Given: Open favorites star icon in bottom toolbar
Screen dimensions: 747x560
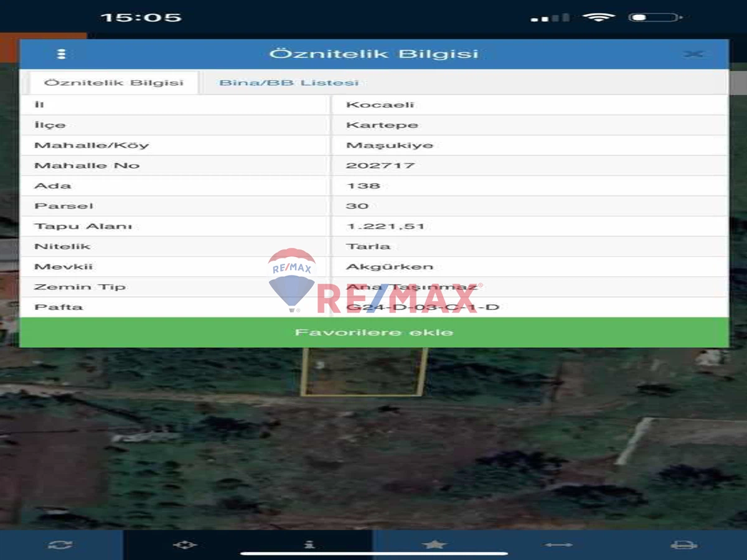Looking at the screenshot, I should (434, 545).
